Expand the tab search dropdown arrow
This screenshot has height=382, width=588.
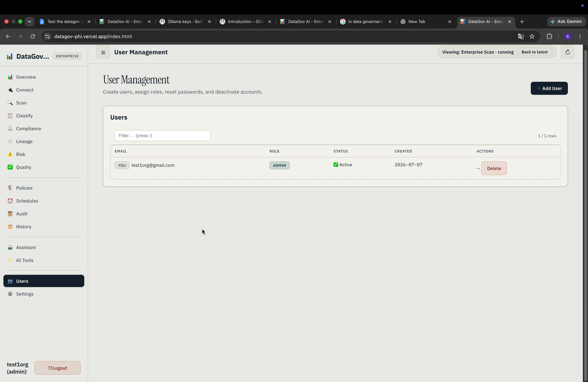click(x=29, y=21)
